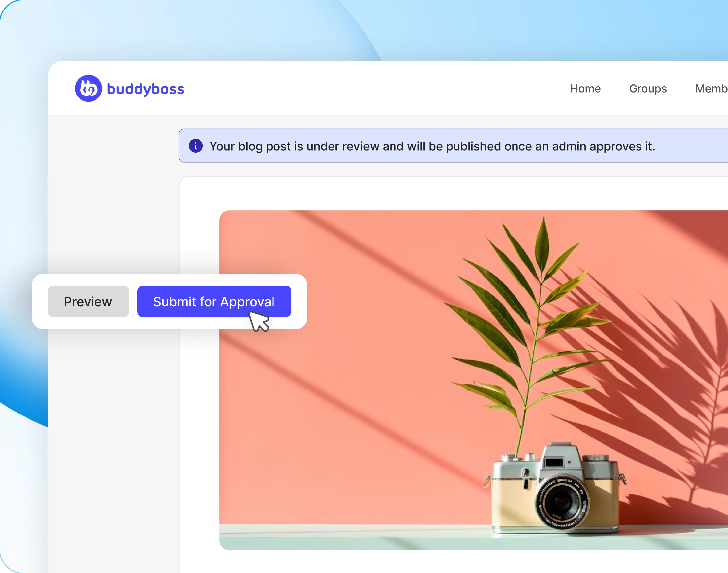728x573 pixels.
Task: Open the Home menu item
Action: point(585,88)
